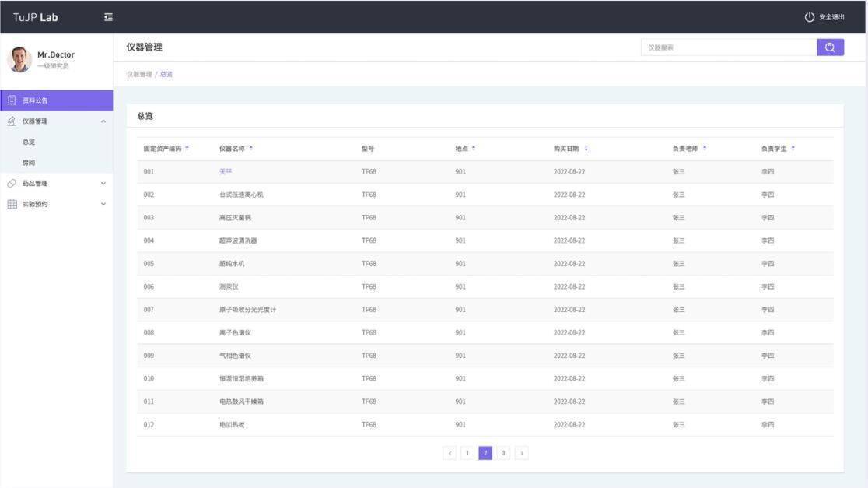Collapse the 仪器管理 submenu chevron
The image size is (868, 488).
[103, 121]
